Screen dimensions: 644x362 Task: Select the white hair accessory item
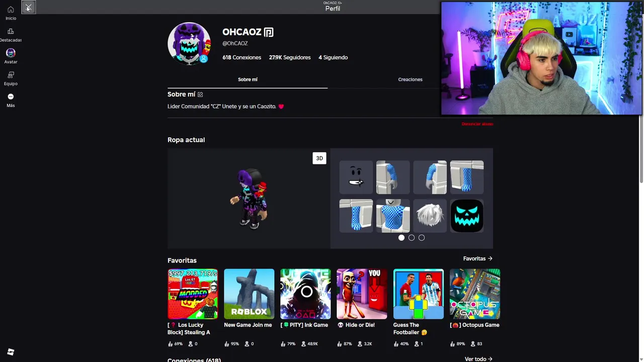pyautogui.click(x=430, y=216)
